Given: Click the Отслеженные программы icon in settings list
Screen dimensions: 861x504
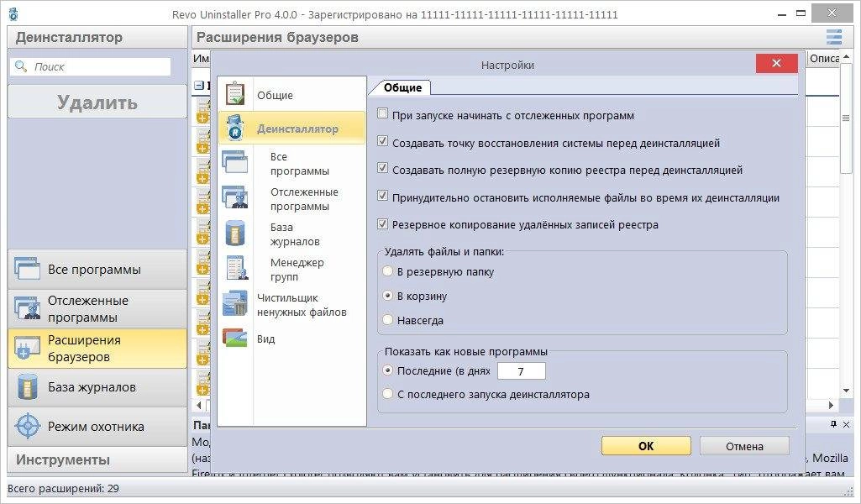Looking at the screenshot, I should [x=235, y=198].
